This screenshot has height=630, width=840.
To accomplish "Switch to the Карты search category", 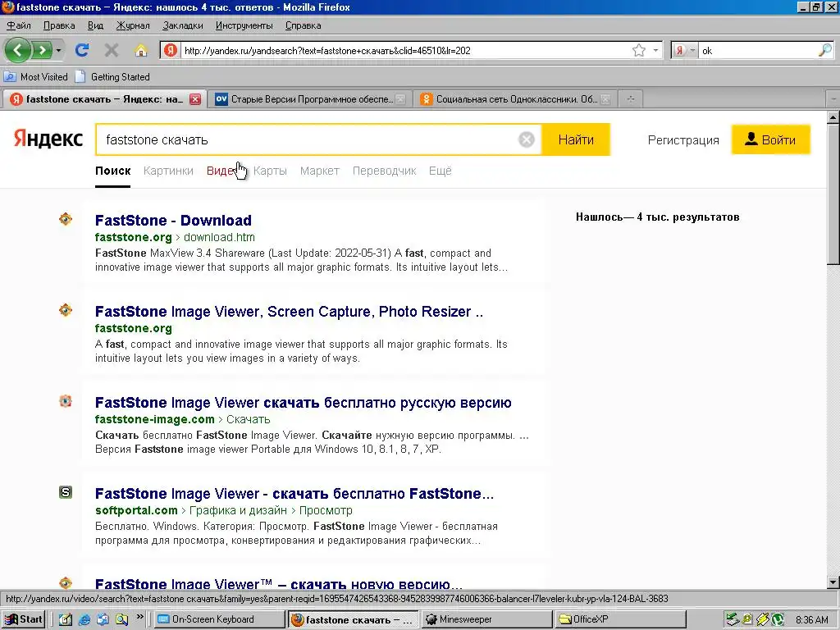I will (270, 171).
